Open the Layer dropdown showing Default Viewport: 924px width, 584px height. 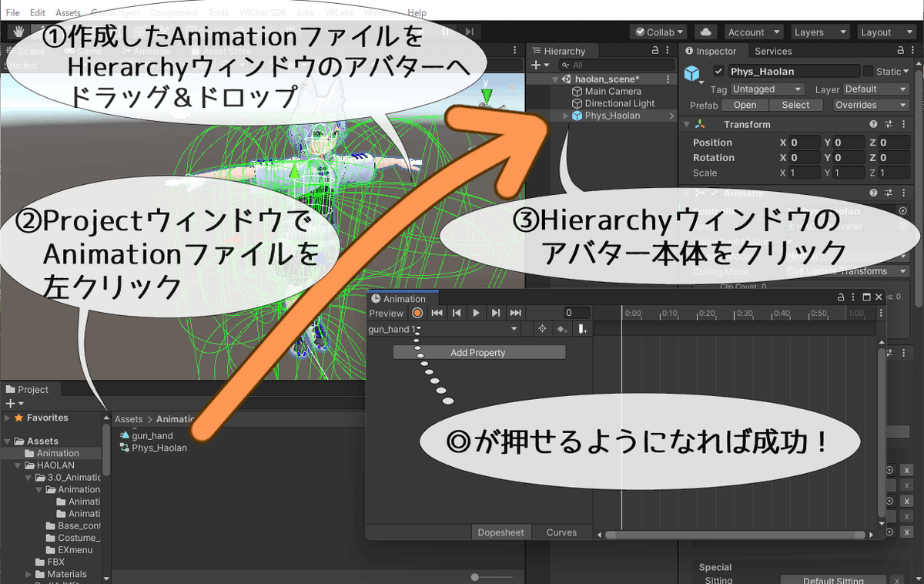tap(876, 89)
